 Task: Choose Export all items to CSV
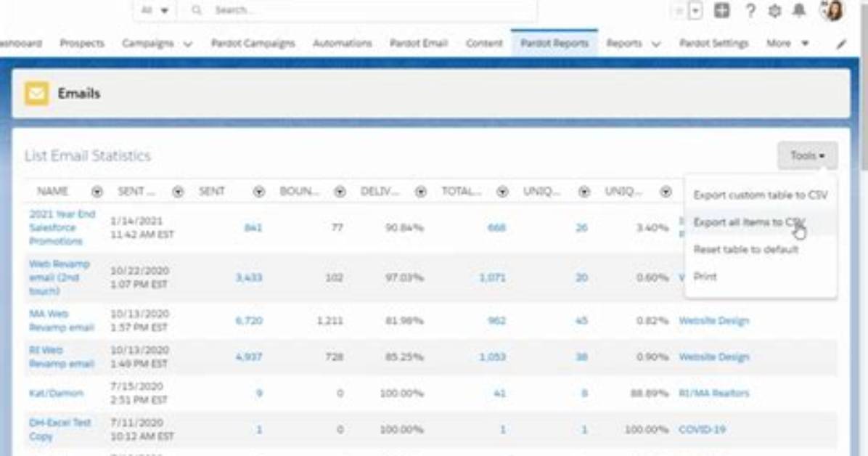pos(749,222)
